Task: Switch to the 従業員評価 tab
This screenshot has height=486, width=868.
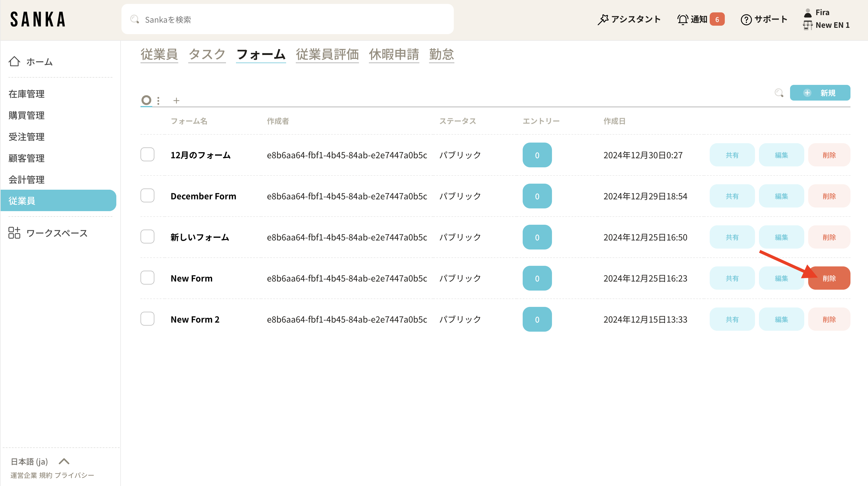Action: [x=327, y=55]
